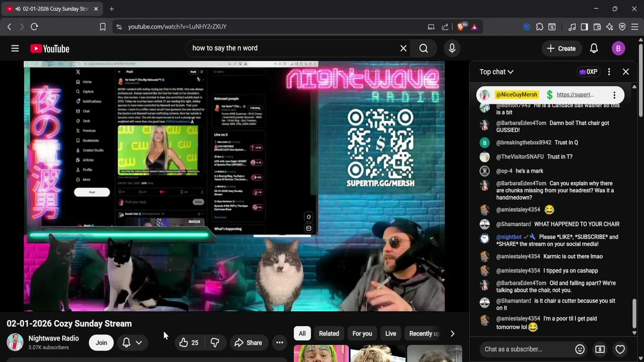Install app icon in address bar
This screenshot has height=362, width=644.
[x=431, y=27]
